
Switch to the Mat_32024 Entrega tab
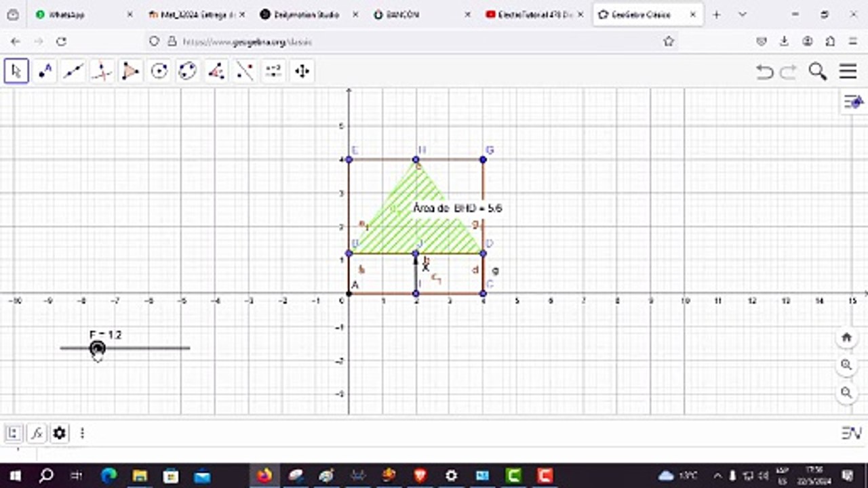pyautogui.click(x=195, y=14)
